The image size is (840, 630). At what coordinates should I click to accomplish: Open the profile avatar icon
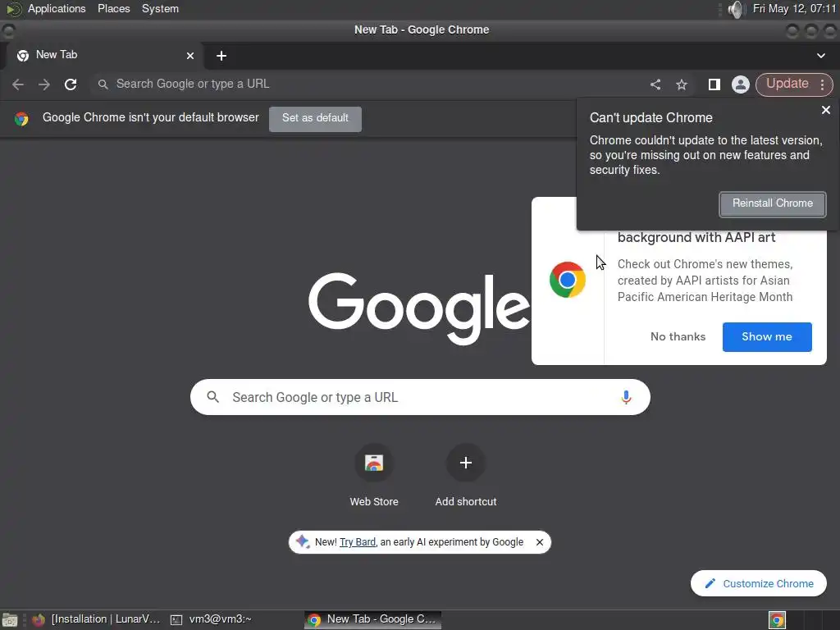pyautogui.click(x=741, y=84)
